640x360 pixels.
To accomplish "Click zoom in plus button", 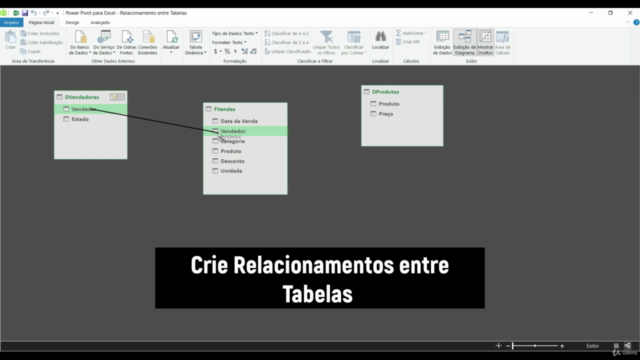I will (x=562, y=346).
